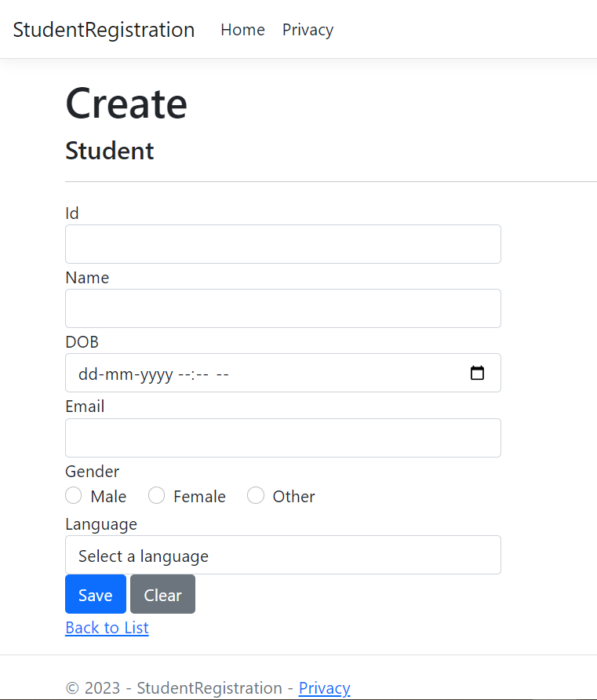Screen dimensions: 597x700
Task: Follow the 'Back to List' link
Action: tap(107, 628)
